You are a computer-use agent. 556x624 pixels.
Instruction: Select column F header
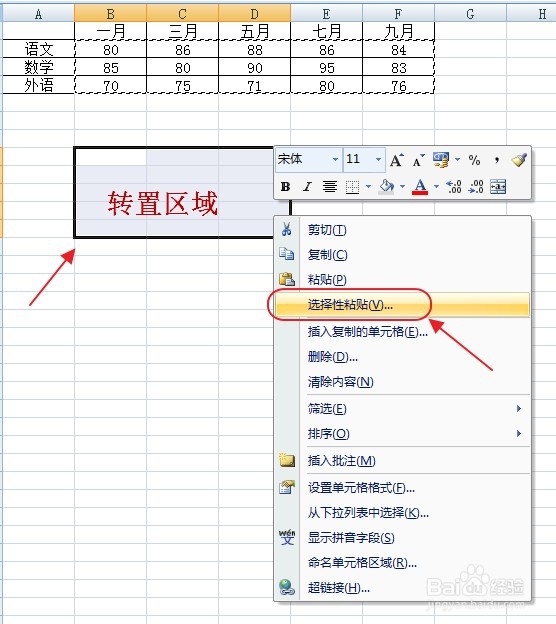(398, 13)
